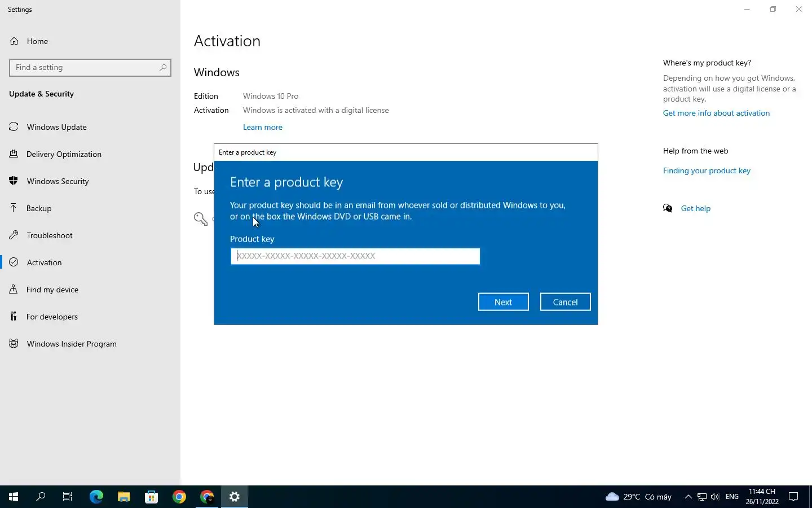
Task: Open Microsoft Store from the taskbar
Action: pyautogui.click(x=151, y=497)
